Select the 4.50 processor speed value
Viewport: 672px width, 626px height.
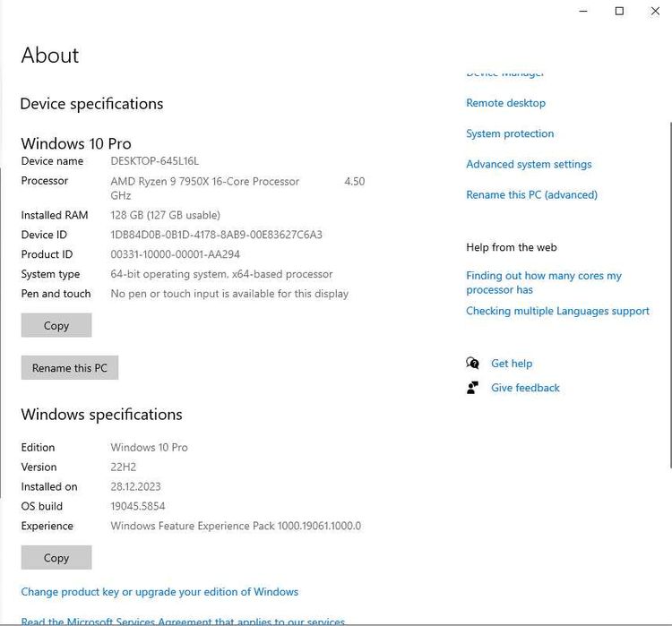coord(355,182)
